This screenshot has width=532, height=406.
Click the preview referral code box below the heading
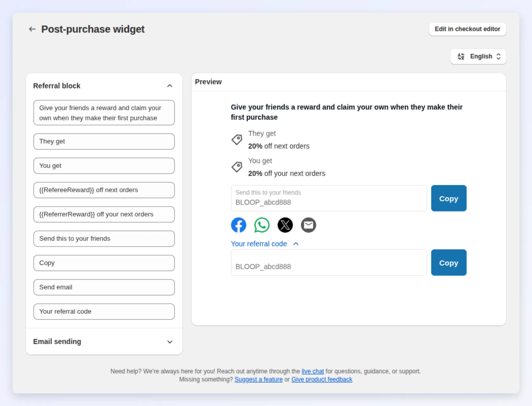(329, 263)
